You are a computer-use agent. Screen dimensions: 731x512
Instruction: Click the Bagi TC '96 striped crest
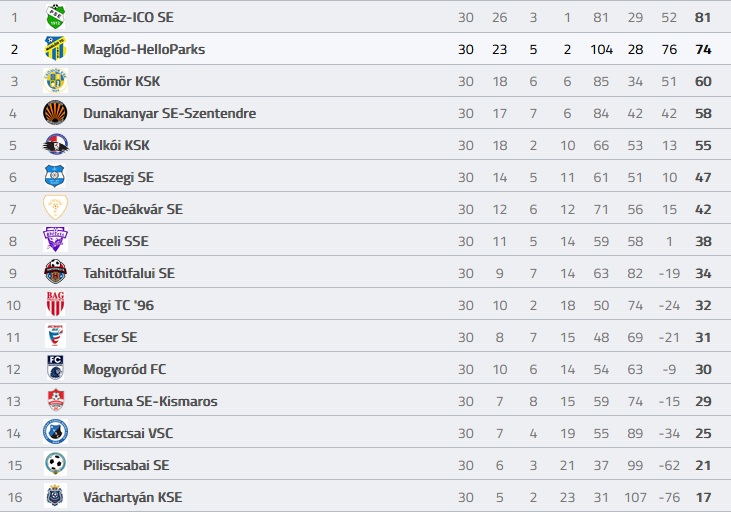[x=55, y=304]
